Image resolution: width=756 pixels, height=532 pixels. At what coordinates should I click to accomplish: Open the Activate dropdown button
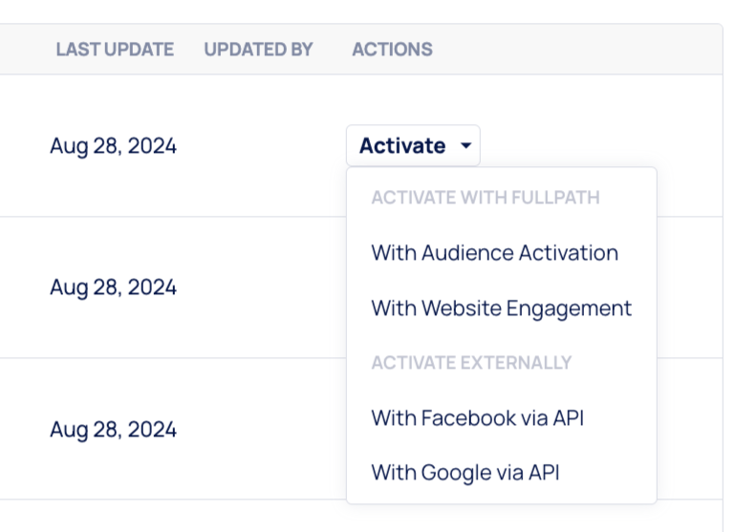pos(413,146)
